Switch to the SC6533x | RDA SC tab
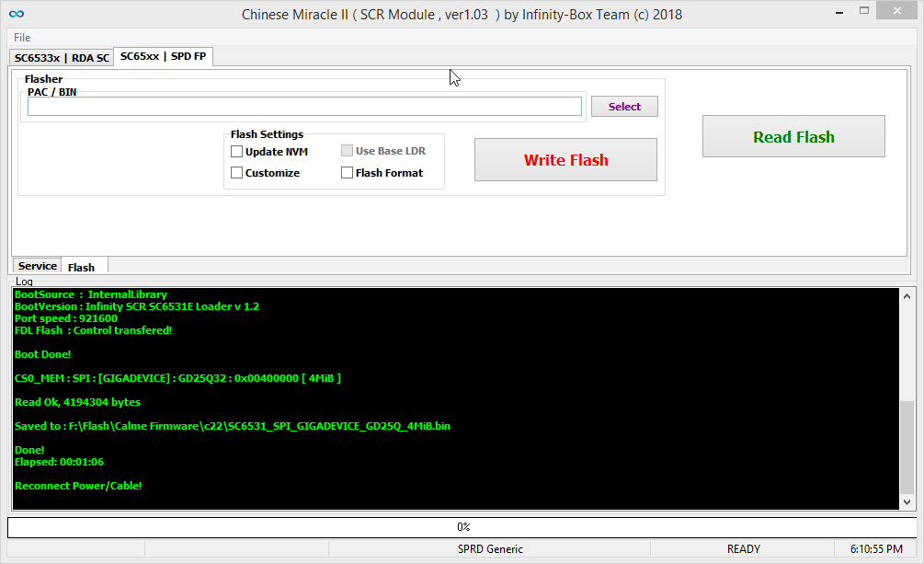This screenshot has width=924, height=564. coord(62,58)
